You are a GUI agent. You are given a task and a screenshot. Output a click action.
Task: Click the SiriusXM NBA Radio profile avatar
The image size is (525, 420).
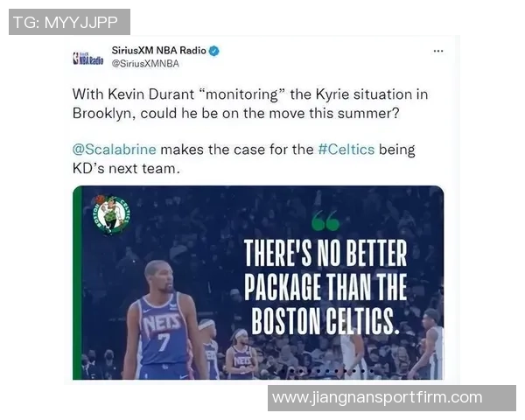[x=88, y=59]
